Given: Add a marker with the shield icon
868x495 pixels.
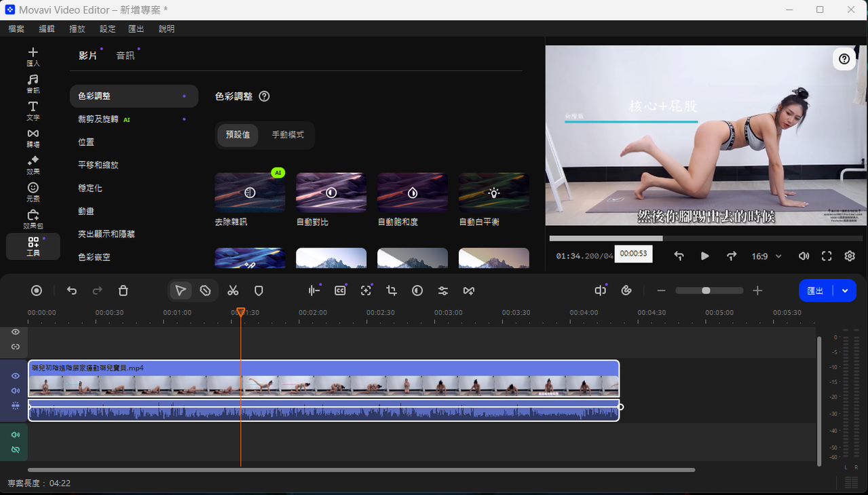Looking at the screenshot, I should [259, 290].
